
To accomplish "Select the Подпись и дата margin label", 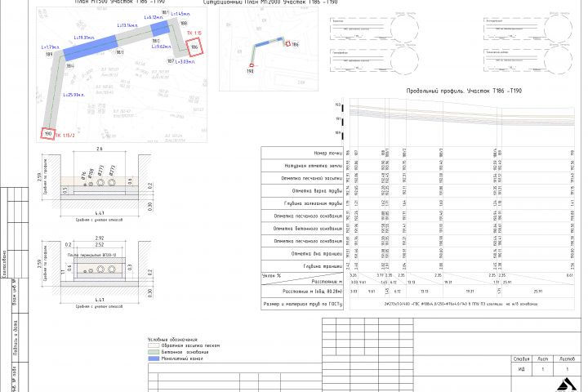I will tap(16, 337).
